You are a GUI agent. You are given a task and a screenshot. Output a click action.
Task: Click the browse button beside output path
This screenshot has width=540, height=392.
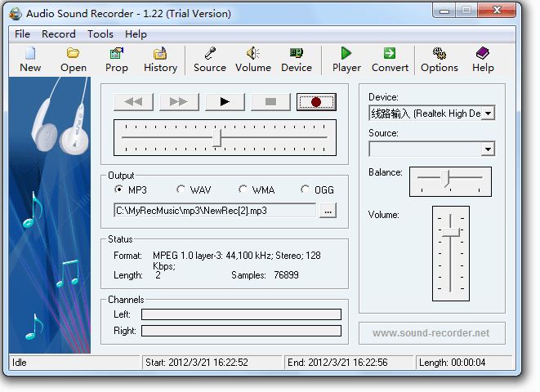[x=328, y=211]
